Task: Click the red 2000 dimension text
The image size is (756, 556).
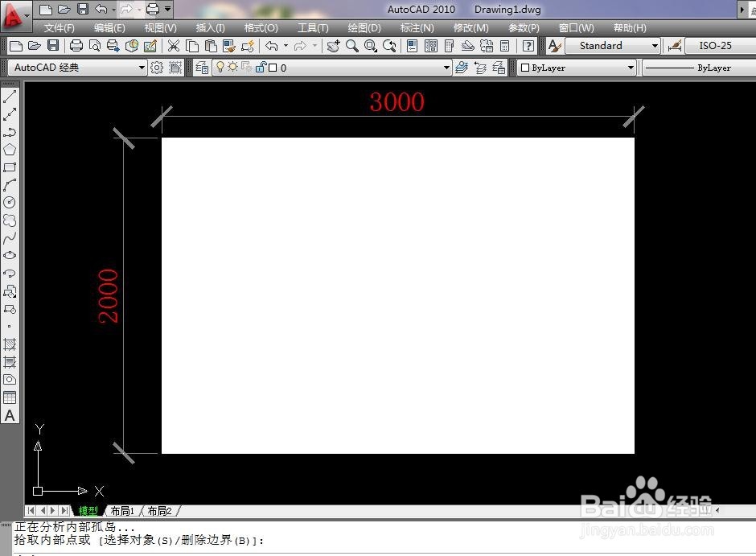Action: tap(108, 296)
